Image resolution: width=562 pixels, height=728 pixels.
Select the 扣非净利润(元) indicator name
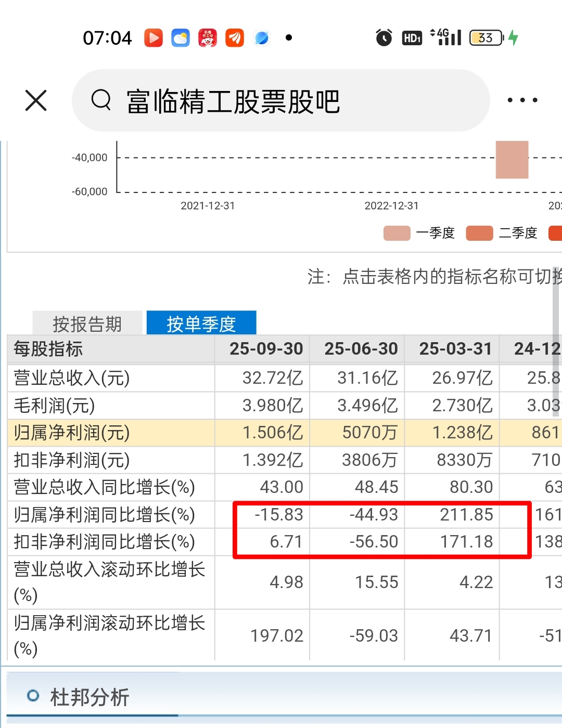coord(72,460)
